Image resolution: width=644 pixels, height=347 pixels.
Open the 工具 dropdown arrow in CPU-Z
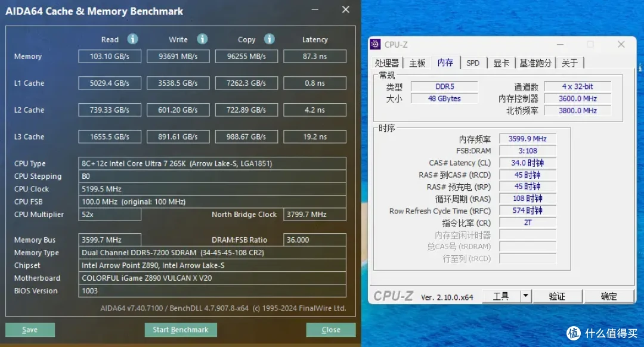(526, 296)
